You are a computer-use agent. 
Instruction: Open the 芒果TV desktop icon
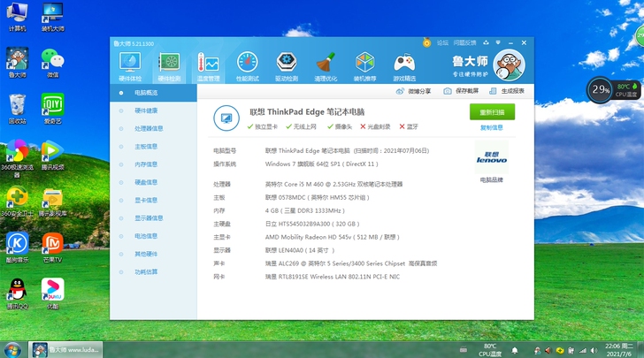pos(52,248)
